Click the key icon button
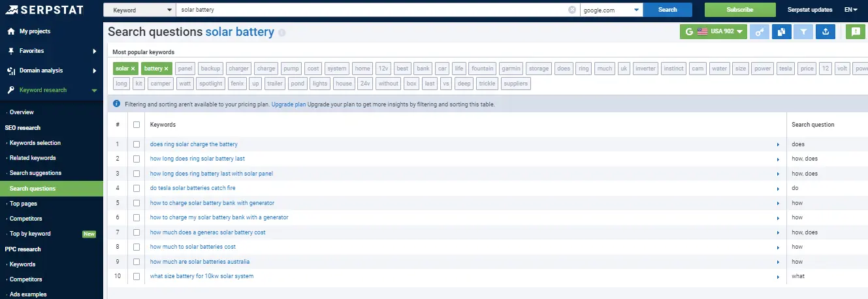 [x=759, y=31]
